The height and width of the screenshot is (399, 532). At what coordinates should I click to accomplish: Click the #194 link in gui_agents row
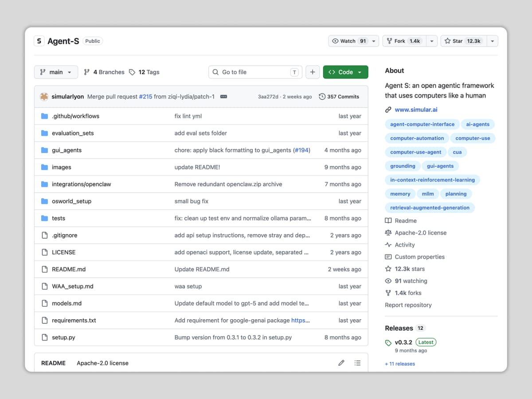click(x=301, y=150)
